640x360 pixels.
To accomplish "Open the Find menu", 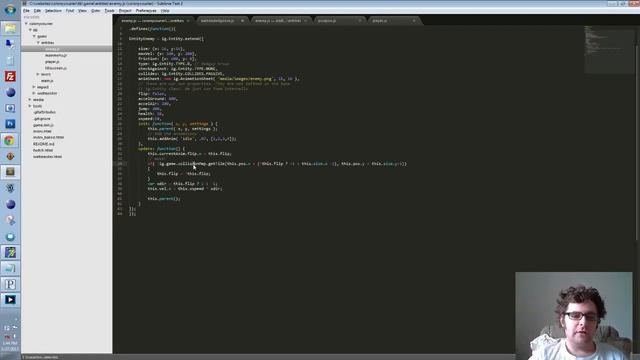I will pos(70,11).
